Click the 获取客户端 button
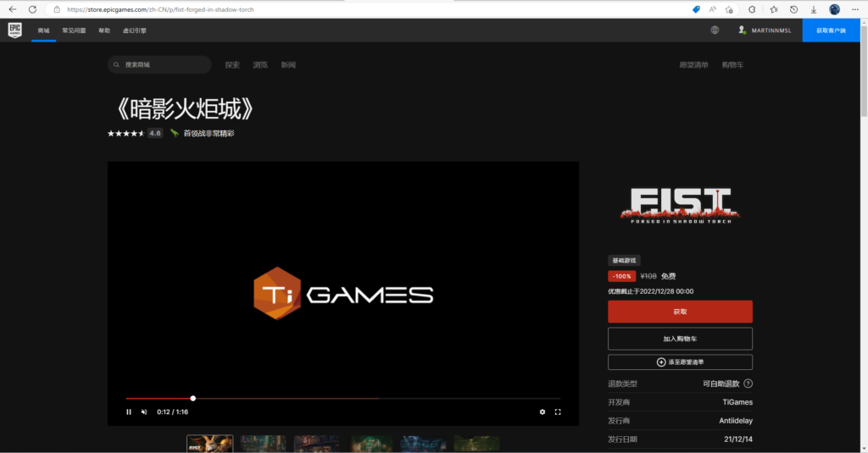 pyautogui.click(x=831, y=30)
